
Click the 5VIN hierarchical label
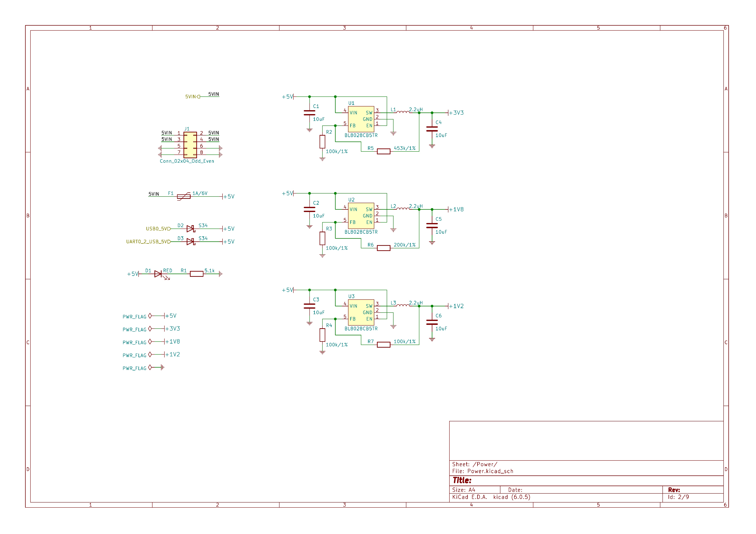click(193, 97)
